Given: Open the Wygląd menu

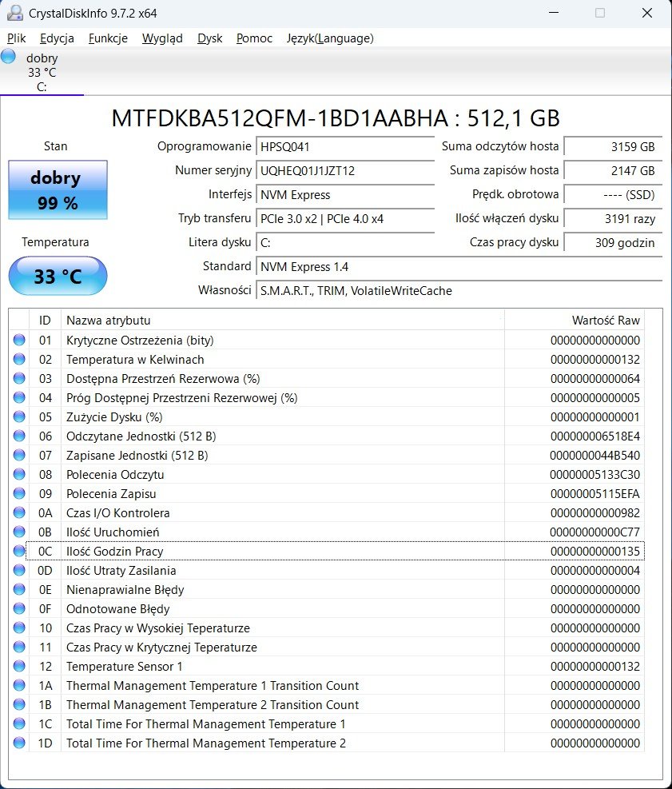Looking at the screenshot, I should [x=162, y=38].
